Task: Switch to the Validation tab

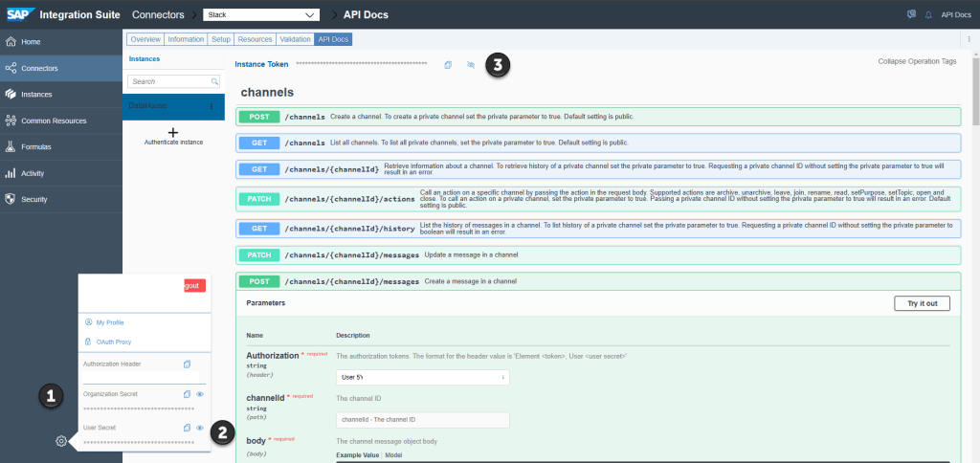Action: (295, 39)
